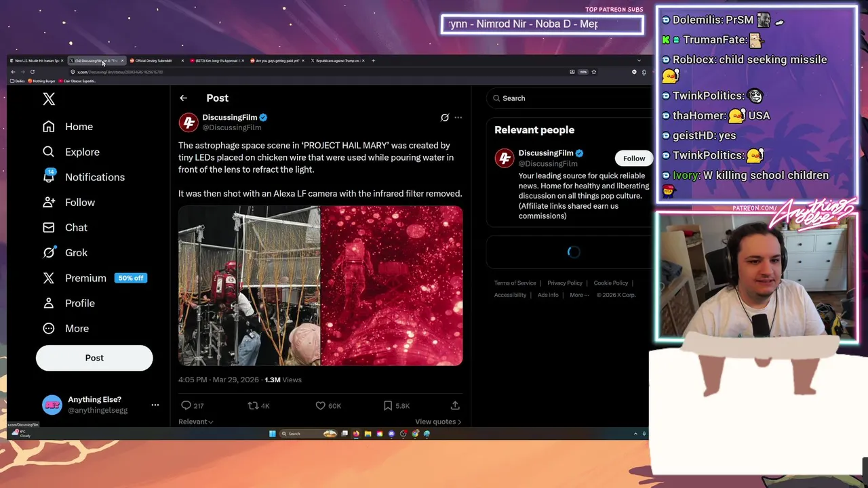Open Notifications with badge
The width and height of the screenshot is (868, 488).
click(83, 177)
